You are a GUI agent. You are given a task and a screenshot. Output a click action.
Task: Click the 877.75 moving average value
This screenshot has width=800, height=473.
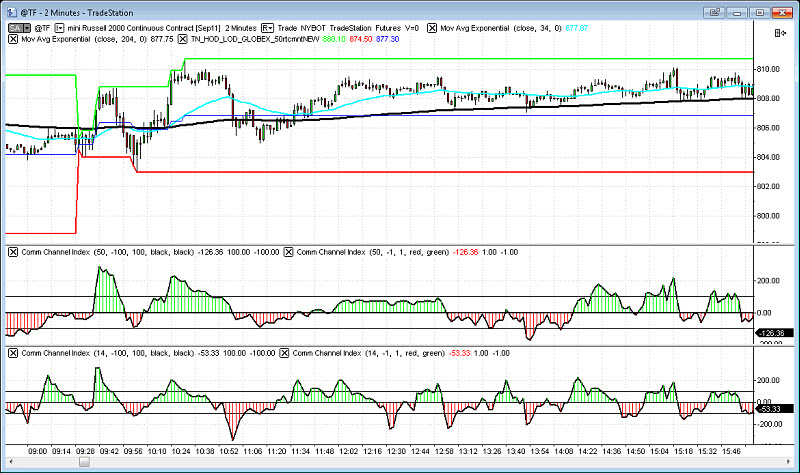(x=162, y=39)
